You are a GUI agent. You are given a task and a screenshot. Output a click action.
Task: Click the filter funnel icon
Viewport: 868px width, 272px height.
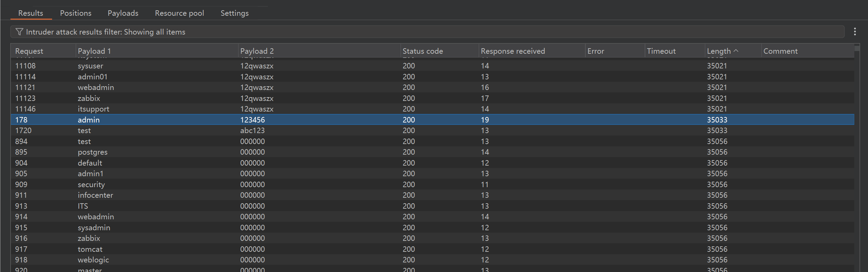19,32
